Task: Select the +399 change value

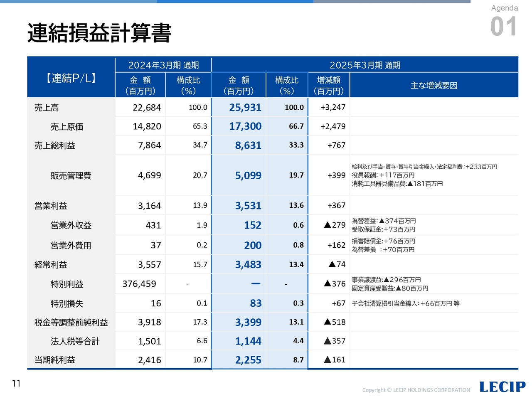Action: click(337, 175)
